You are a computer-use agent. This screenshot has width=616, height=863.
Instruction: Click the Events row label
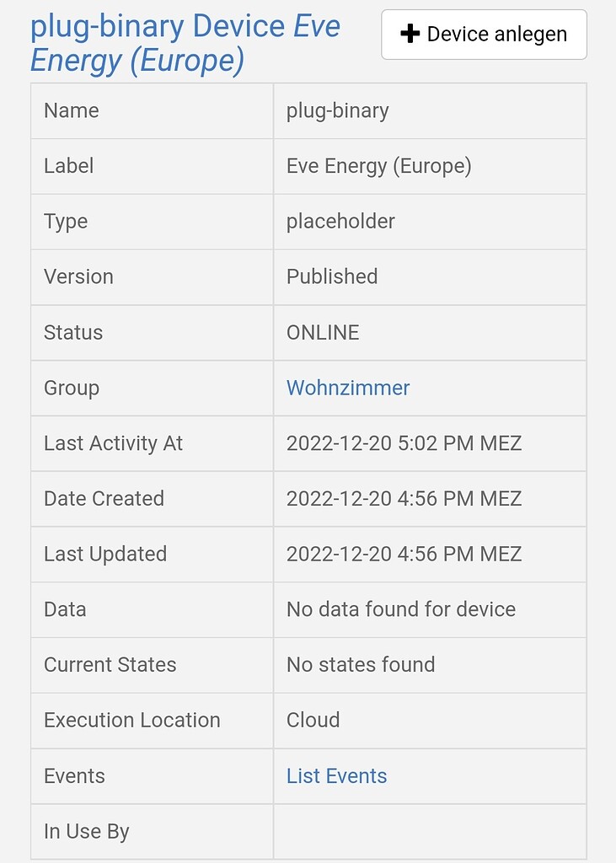(x=74, y=775)
